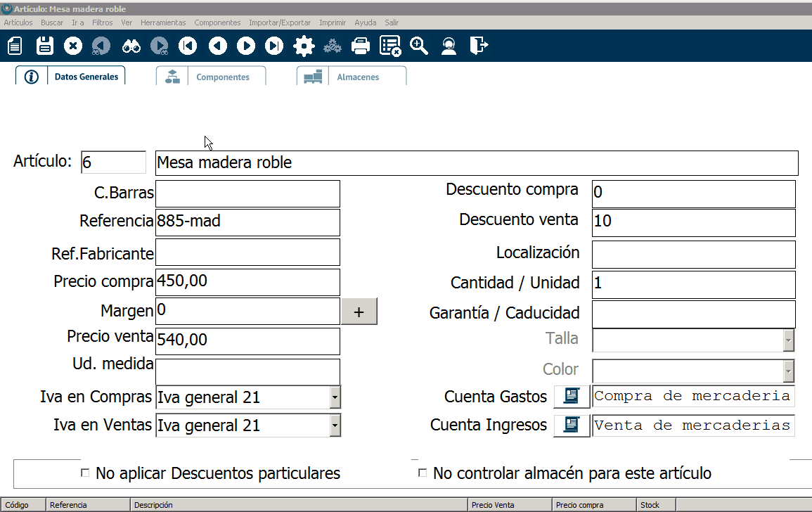Screen dimensions: 812x512
Task: Open settings with the white gear icon
Action: click(304, 46)
